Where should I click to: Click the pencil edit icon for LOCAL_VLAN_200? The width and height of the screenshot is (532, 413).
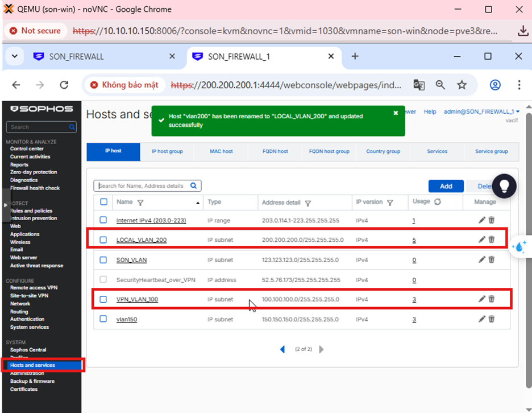click(x=482, y=239)
